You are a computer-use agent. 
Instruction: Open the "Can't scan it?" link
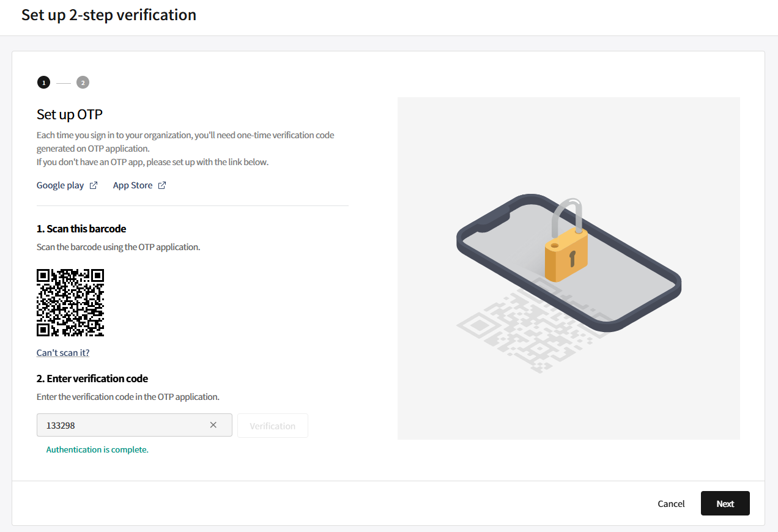pos(63,353)
